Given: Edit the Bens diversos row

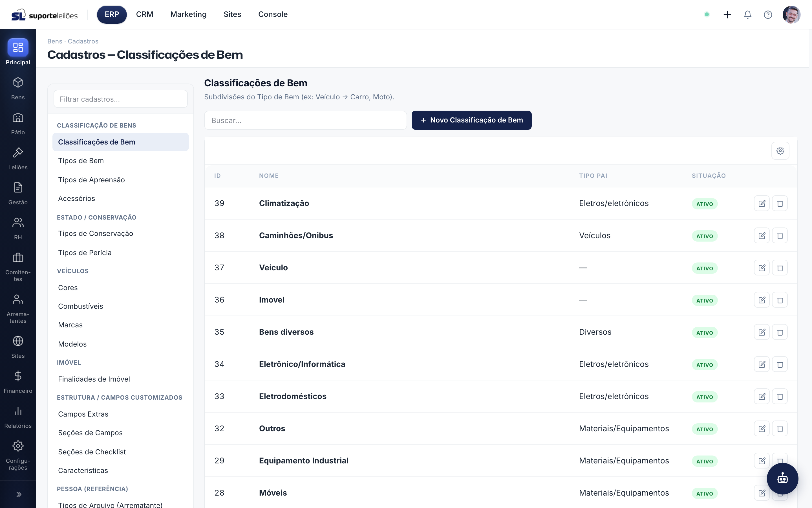Looking at the screenshot, I should 762,332.
